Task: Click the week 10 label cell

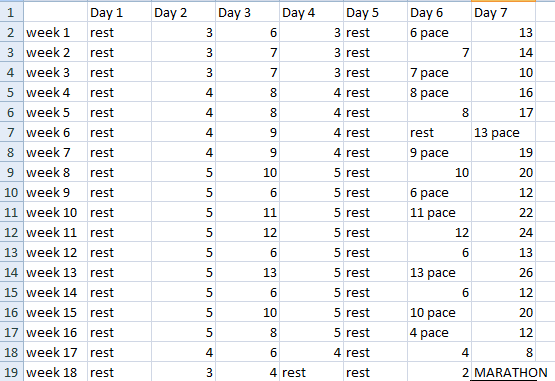Action: (x=55, y=212)
